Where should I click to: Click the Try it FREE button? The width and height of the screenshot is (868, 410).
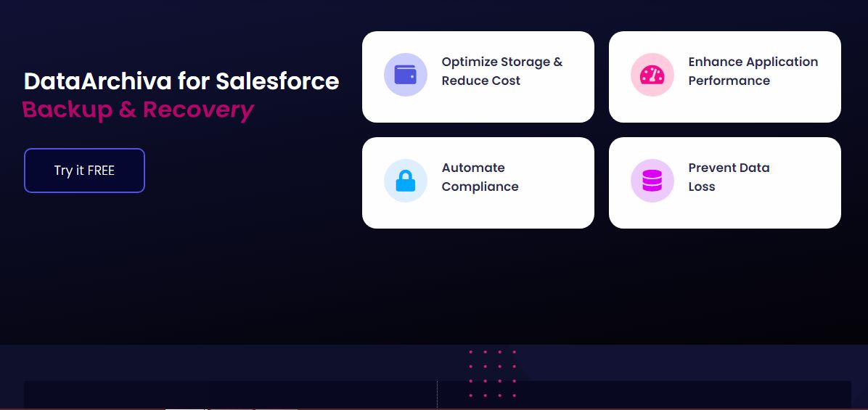click(84, 171)
